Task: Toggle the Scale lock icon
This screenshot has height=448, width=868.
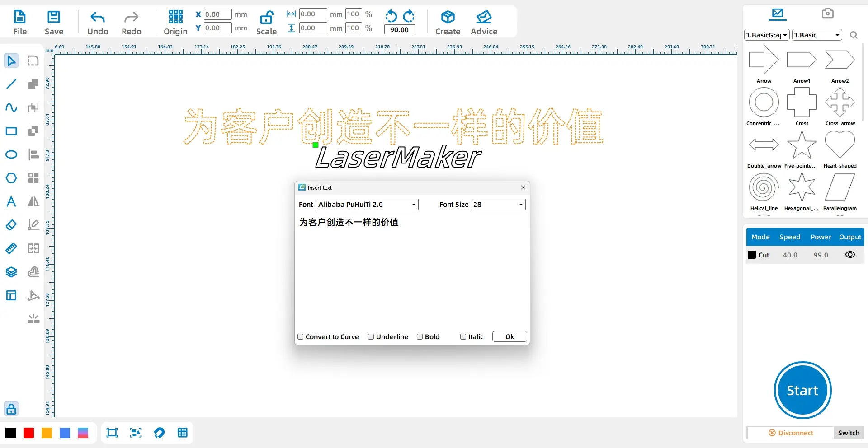Action: tap(266, 17)
